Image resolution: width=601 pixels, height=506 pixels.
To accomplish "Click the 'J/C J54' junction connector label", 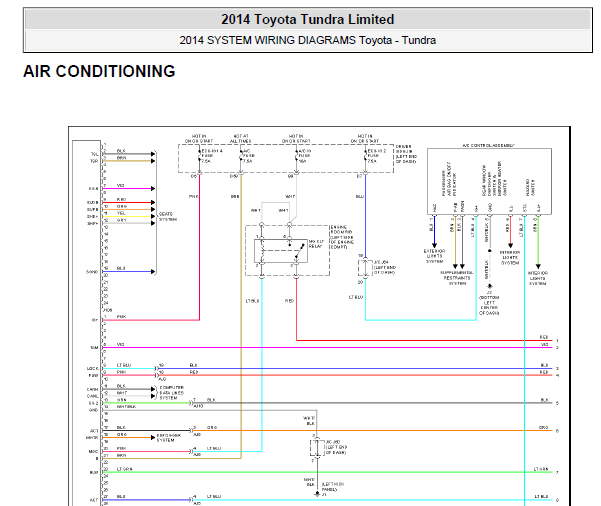I will coord(384,267).
